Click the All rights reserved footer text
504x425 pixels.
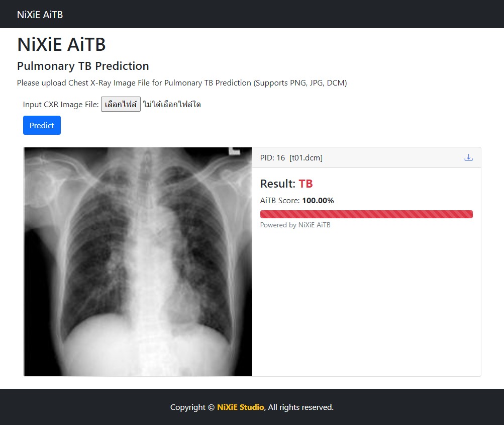(300, 407)
